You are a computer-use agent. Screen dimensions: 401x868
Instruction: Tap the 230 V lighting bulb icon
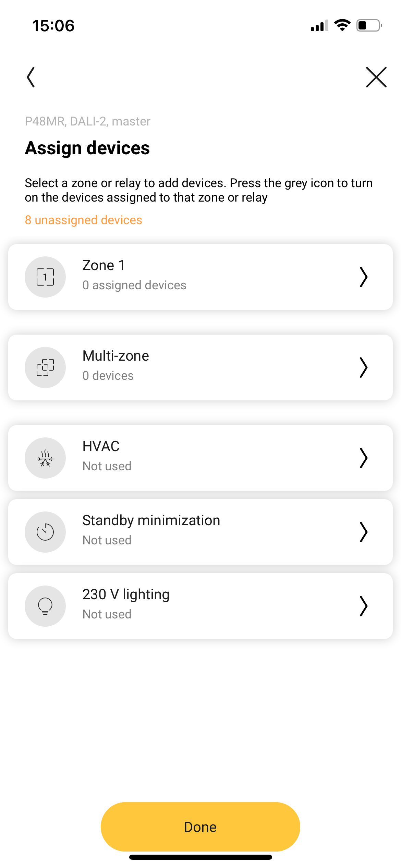point(45,606)
